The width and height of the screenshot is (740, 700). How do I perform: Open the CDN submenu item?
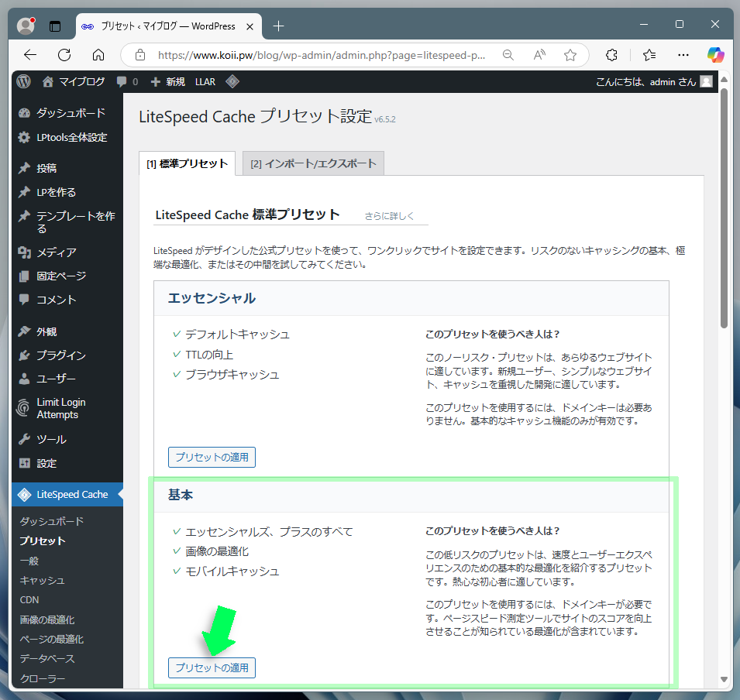pos(29,600)
